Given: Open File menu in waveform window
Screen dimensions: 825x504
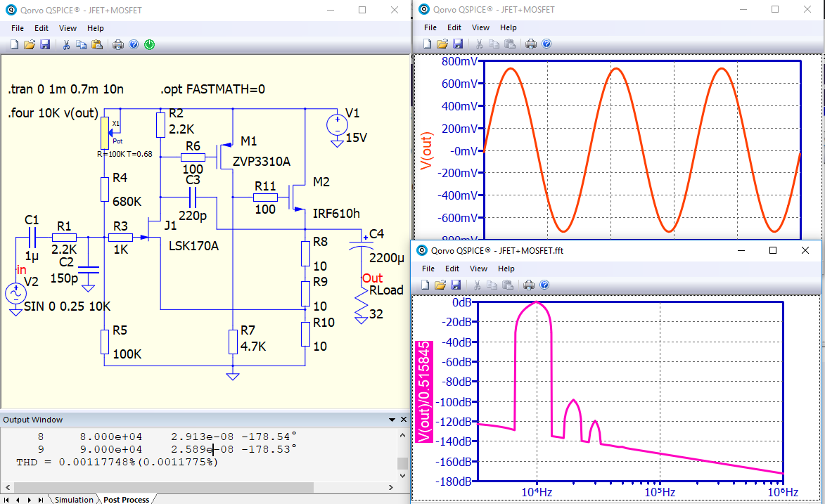Looking at the screenshot, I should 430,27.
